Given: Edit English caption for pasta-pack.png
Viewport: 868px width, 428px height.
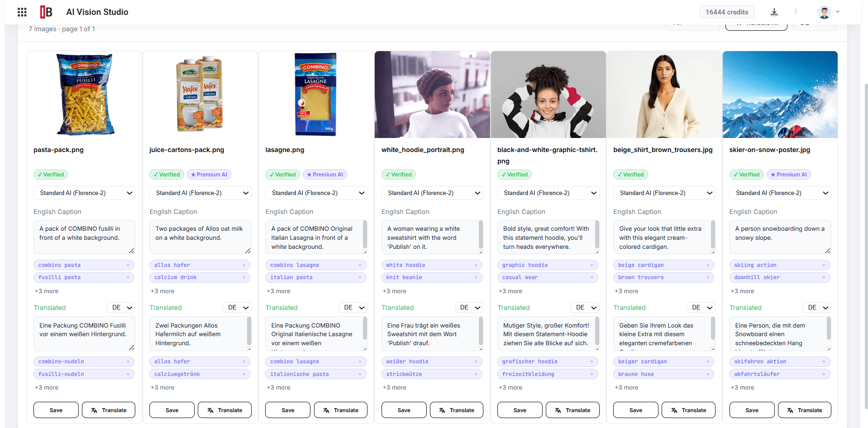Looking at the screenshot, I should tap(84, 238).
